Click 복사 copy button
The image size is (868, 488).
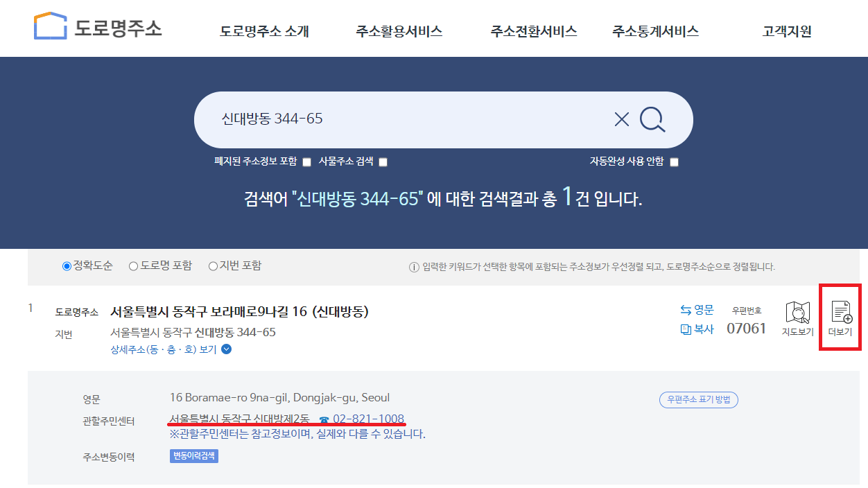pyautogui.click(x=697, y=329)
